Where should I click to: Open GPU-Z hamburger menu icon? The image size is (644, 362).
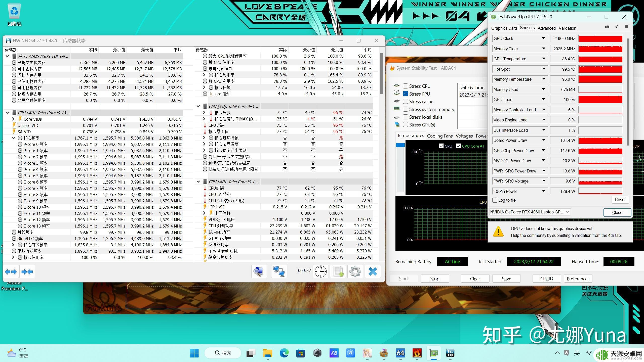[626, 27]
